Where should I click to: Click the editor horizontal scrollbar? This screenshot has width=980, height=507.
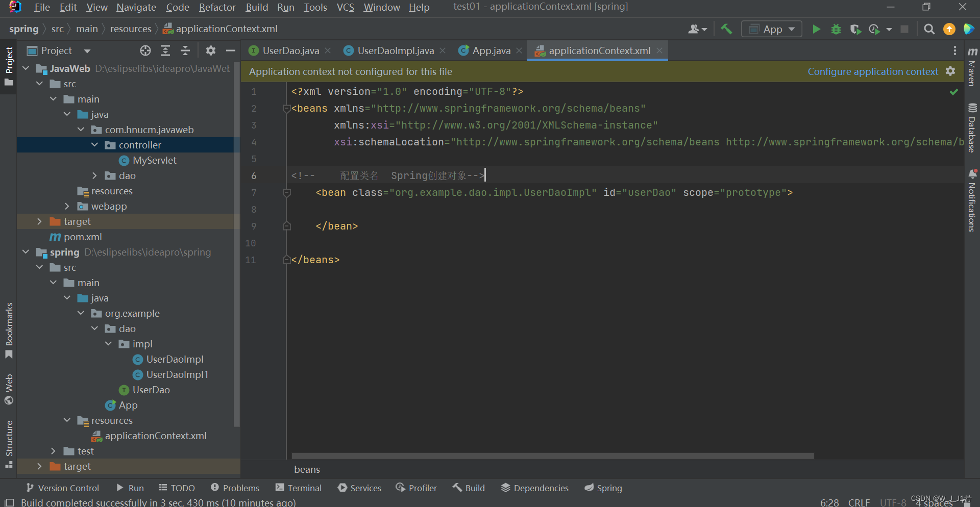tap(553, 456)
